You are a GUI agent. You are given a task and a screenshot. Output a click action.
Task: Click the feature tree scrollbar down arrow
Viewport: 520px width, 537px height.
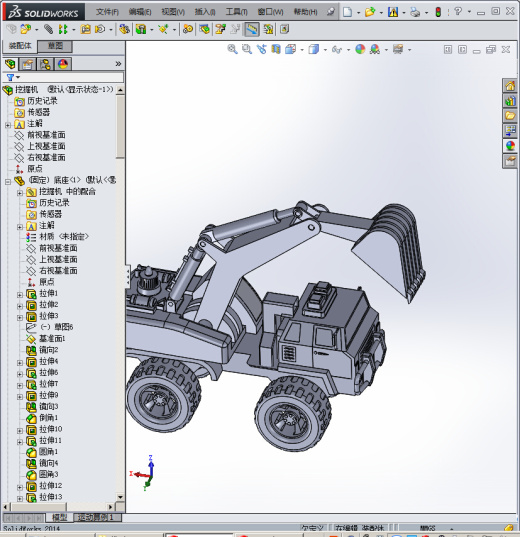120,497
